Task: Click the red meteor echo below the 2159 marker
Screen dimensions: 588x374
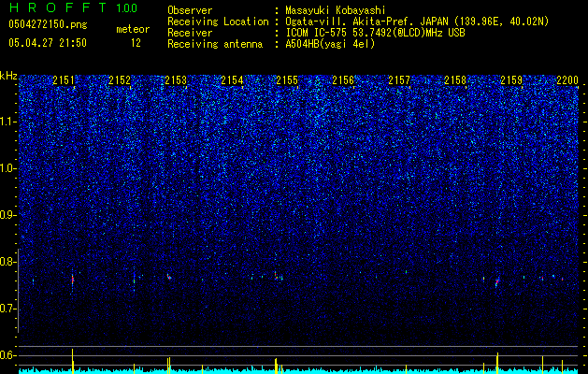Action: tap(497, 281)
